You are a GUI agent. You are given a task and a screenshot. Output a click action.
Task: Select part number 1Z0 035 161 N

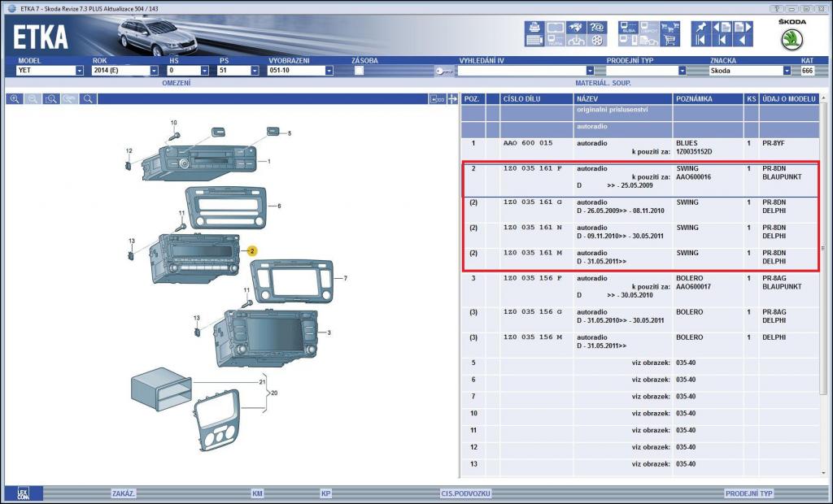532,228
